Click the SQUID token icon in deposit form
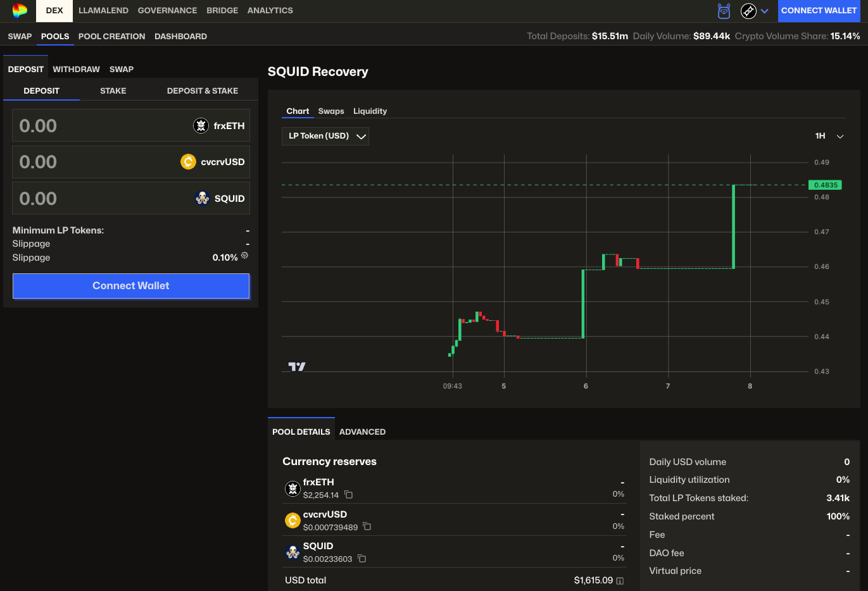 pos(202,198)
